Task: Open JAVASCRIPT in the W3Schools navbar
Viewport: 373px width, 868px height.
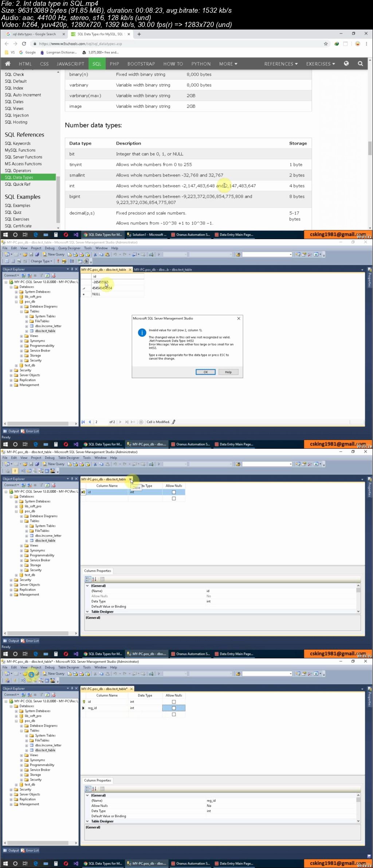Action: click(x=70, y=64)
